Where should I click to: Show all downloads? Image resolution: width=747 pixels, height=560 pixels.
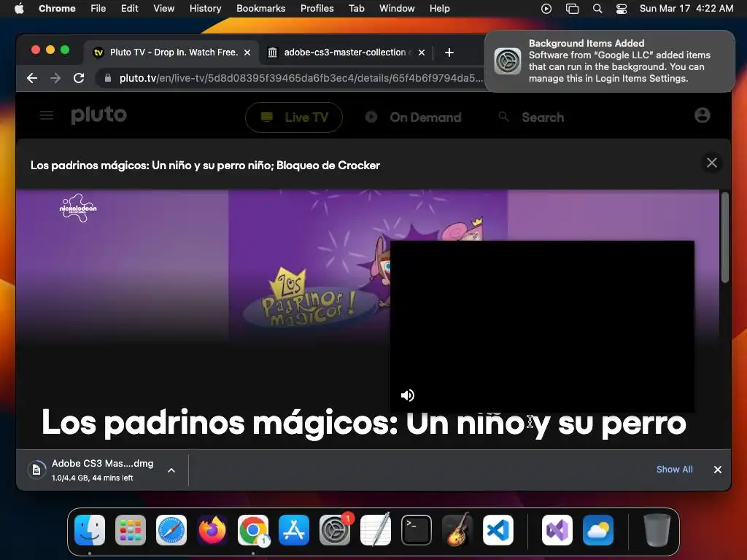pyautogui.click(x=674, y=470)
